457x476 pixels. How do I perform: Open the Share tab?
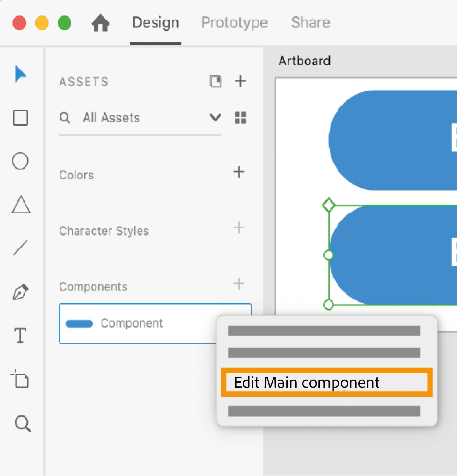310,23
